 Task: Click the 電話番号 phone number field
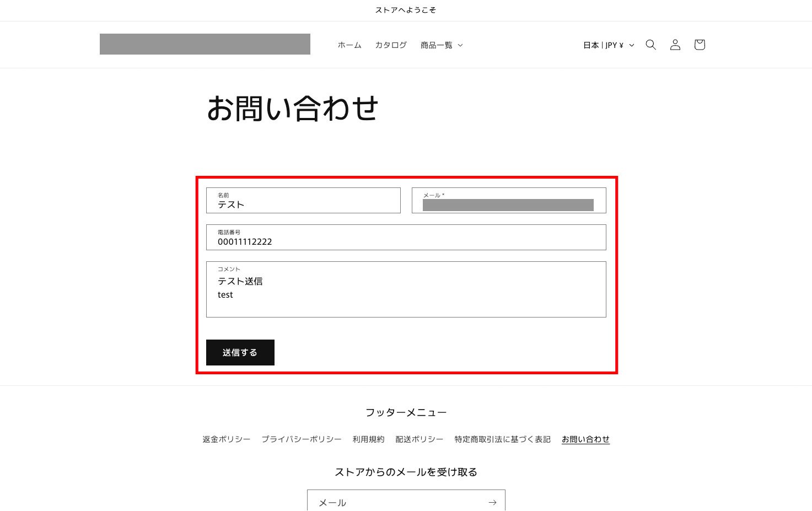tap(406, 241)
